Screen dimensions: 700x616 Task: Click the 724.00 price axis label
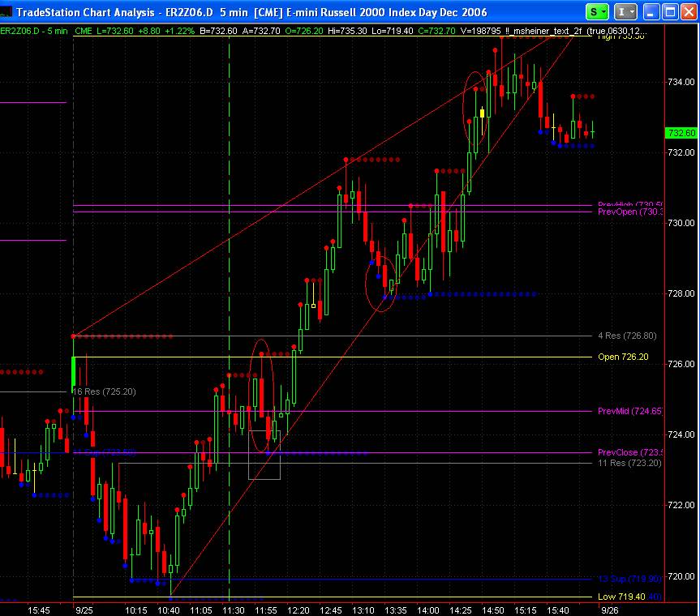681,434
